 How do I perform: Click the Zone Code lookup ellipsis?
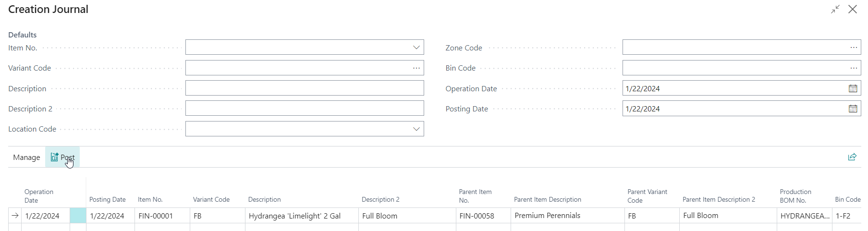point(853,48)
